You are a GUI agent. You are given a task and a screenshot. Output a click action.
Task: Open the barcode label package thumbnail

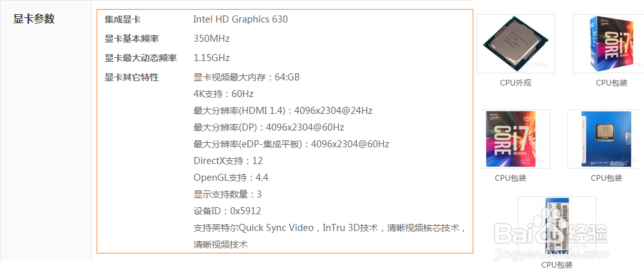[x=557, y=226]
